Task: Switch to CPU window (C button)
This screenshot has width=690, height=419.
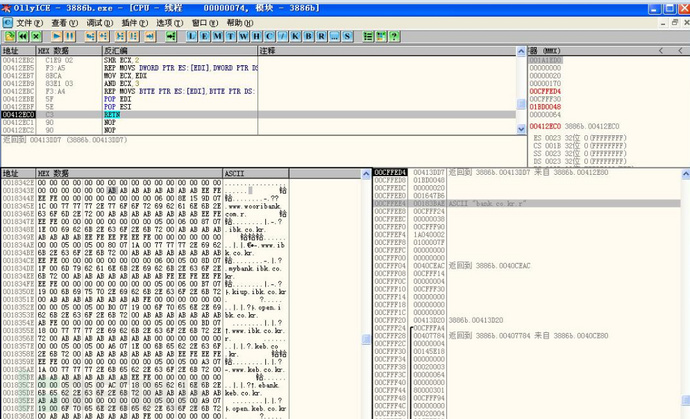Action: 270,37
